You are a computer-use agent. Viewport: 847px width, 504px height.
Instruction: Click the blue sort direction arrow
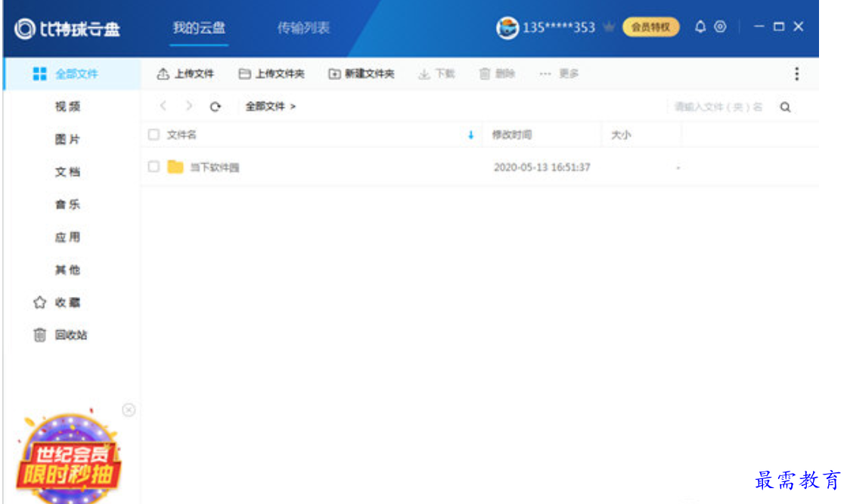(x=471, y=135)
